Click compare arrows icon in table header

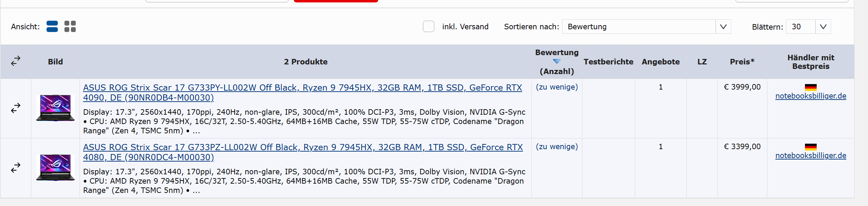pyautogui.click(x=15, y=61)
